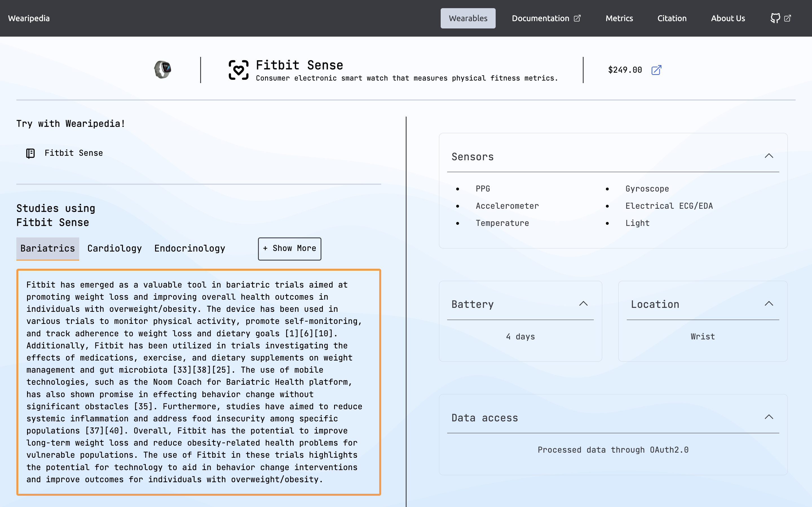This screenshot has height=507, width=812.
Task: Click the Fitbit Sense watch thumbnail
Action: [x=163, y=70]
